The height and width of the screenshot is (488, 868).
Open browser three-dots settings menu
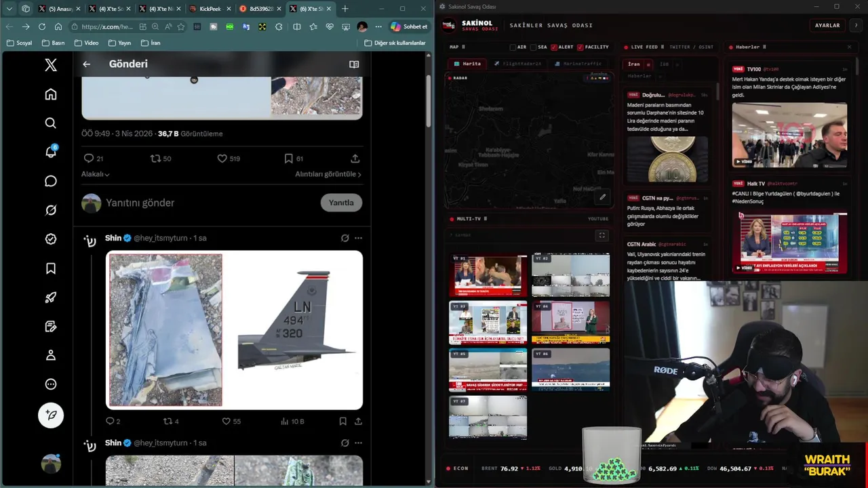click(378, 26)
